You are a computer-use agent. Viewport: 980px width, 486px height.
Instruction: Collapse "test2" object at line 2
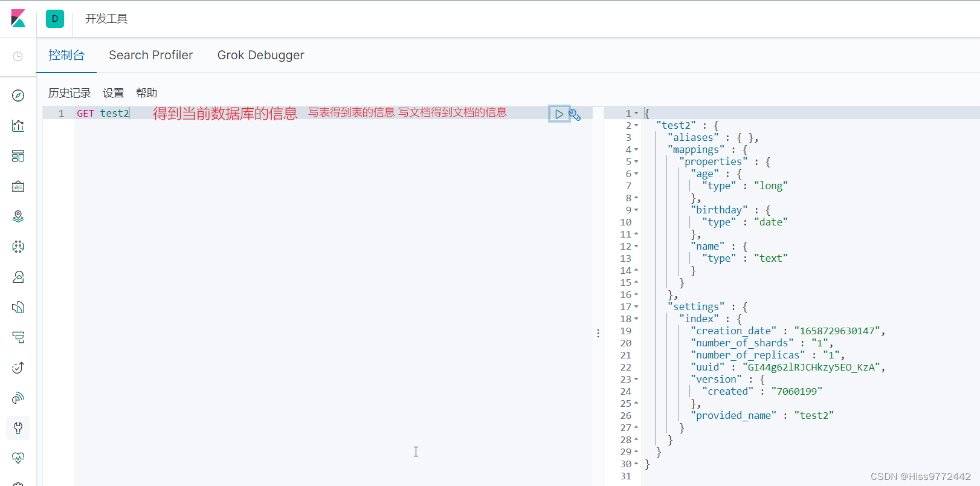pyautogui.click(x=636, y=125)
